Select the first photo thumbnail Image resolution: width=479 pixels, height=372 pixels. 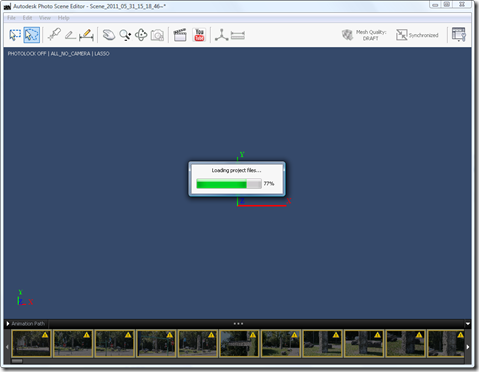pyautogui.click(x=31, y=343)
